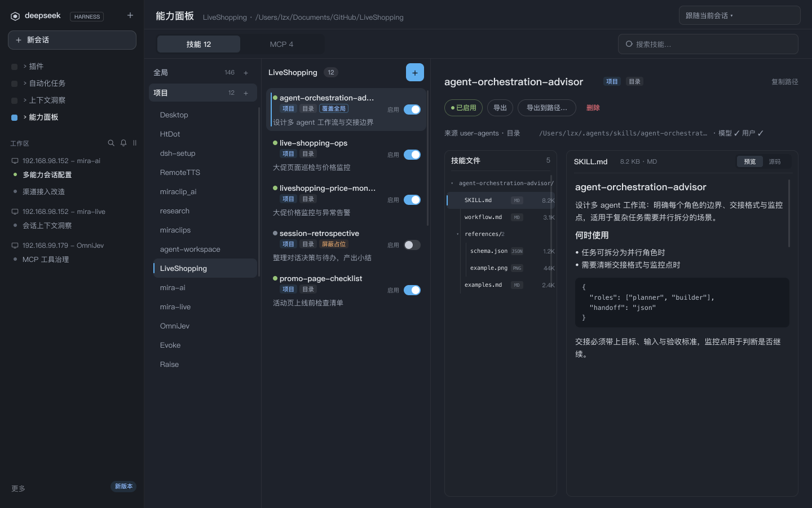Viewport: 812px width, 508px height.
Task: Click the search icon in 搜索技能 field
Action: [629, 44]
